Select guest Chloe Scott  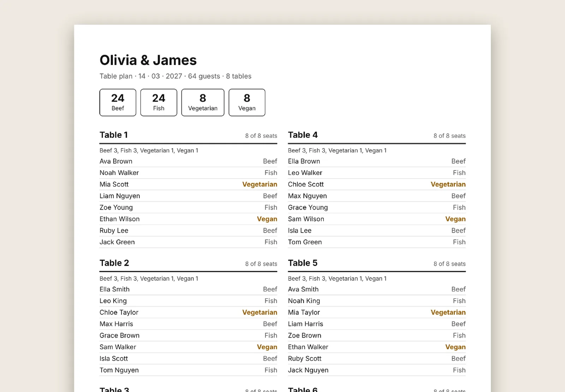tap(306, 184)
